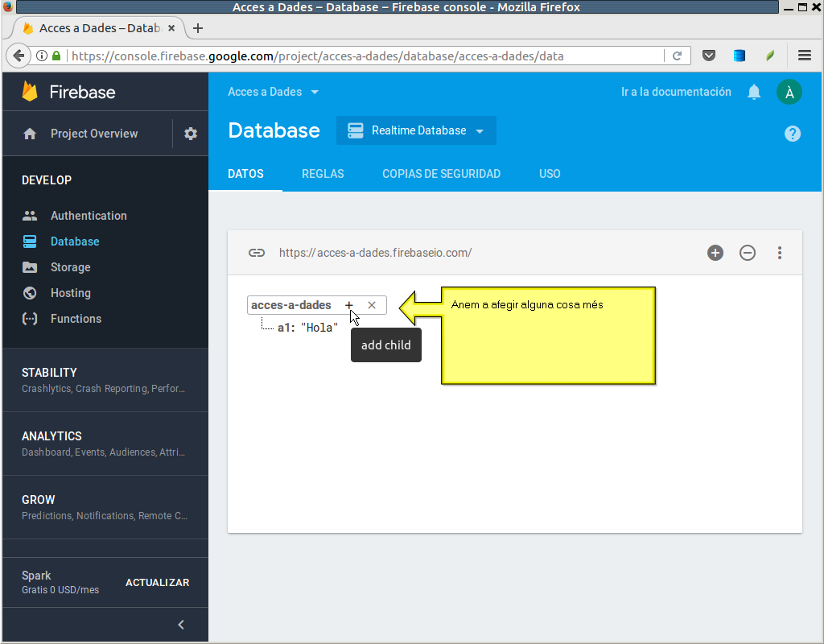Open the database three-dot overflow menu
This screenshot has width=824, height=644.
pyautogui.click(x=779, y=253)
